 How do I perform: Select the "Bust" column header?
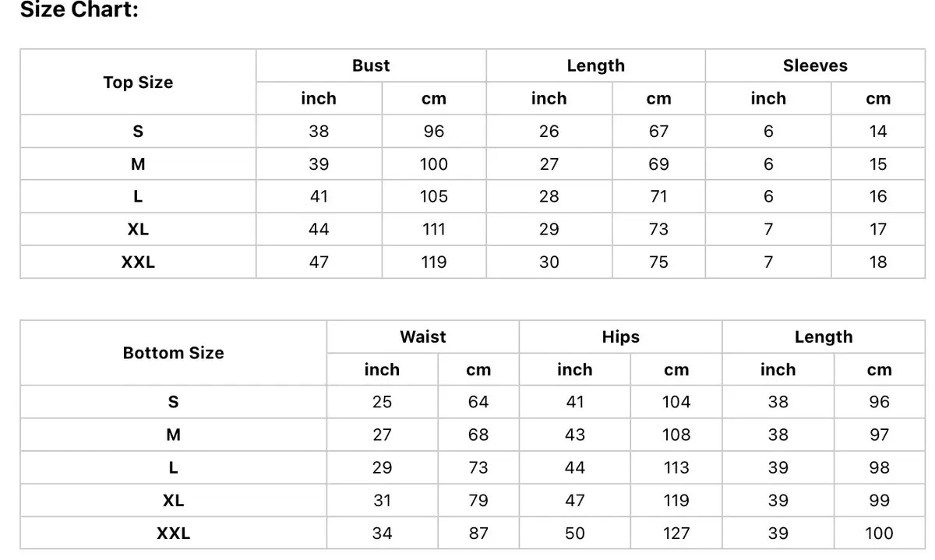(x=371, y=66)
